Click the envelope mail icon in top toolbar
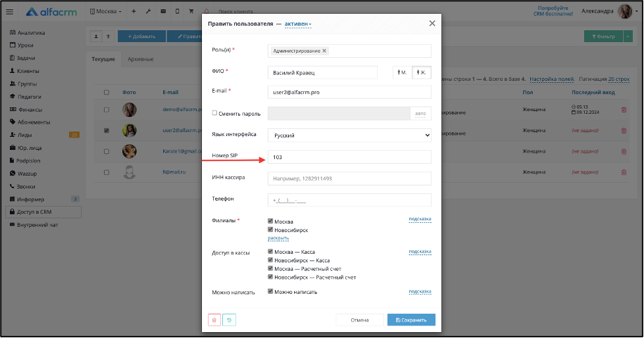The height and width of the screenshot is (338, 644). coord(162,11)
